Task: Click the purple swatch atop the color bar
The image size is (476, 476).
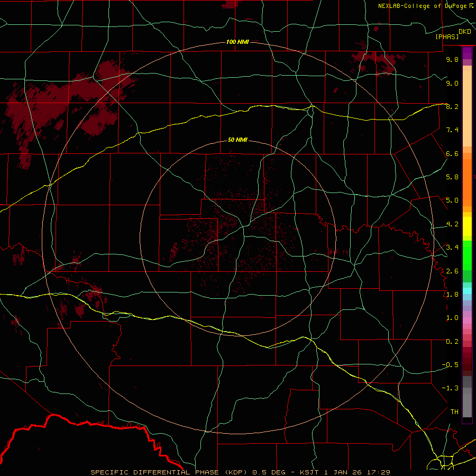Action: pyautogui.click(x=467, y=53)
